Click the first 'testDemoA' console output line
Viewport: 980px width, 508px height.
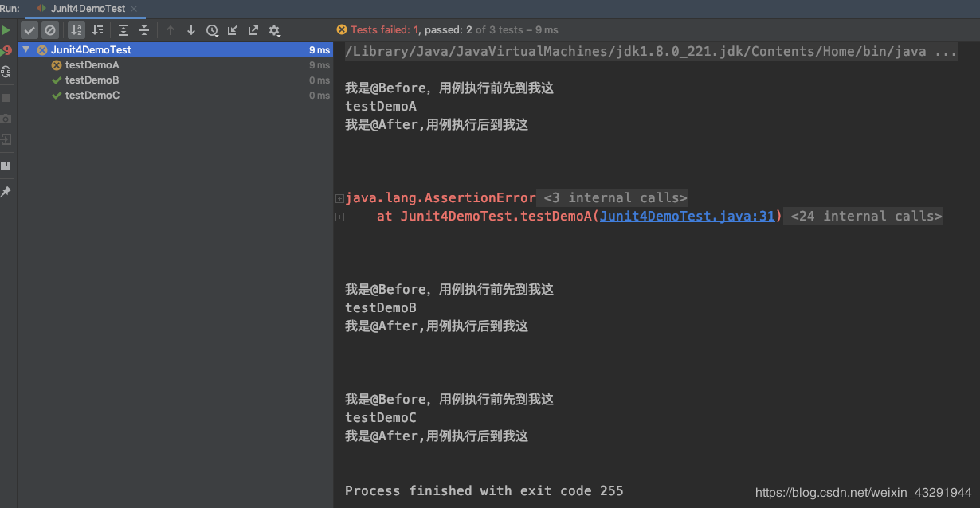(x=381, y=106)
